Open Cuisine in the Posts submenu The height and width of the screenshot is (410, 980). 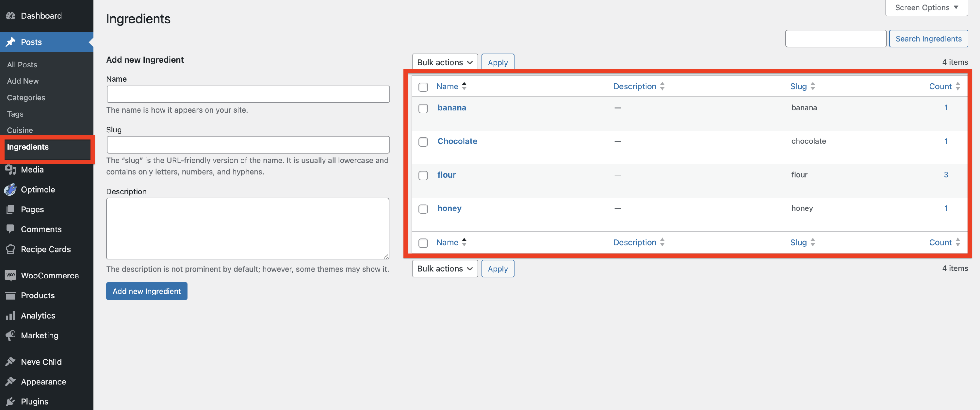(x=20, y=130)
